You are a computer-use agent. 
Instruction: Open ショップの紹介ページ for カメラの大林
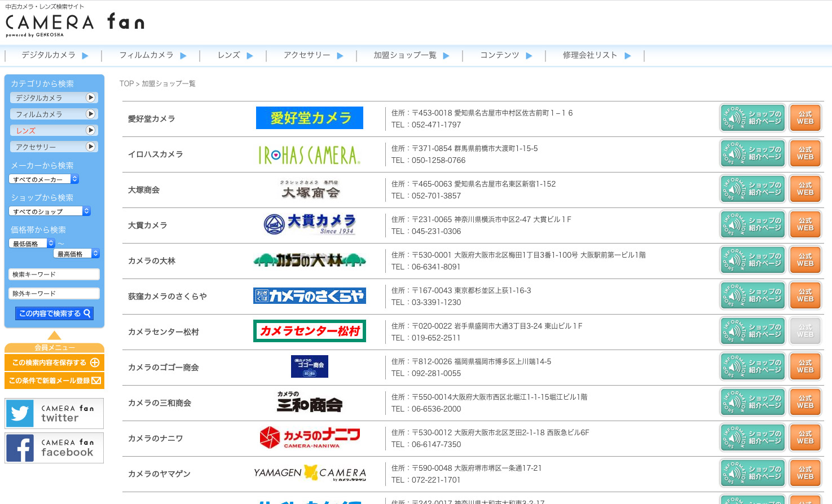(753, 260)
